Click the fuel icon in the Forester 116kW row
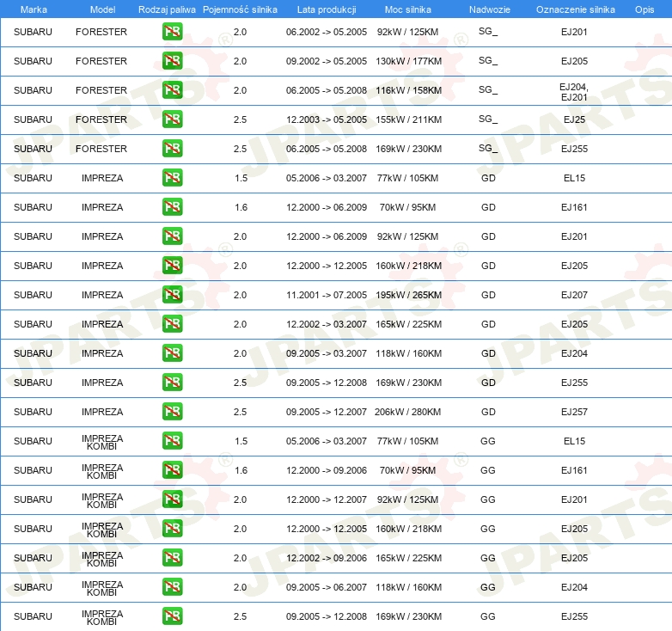Viewport: 672px width, 631px height. [172, 90]
